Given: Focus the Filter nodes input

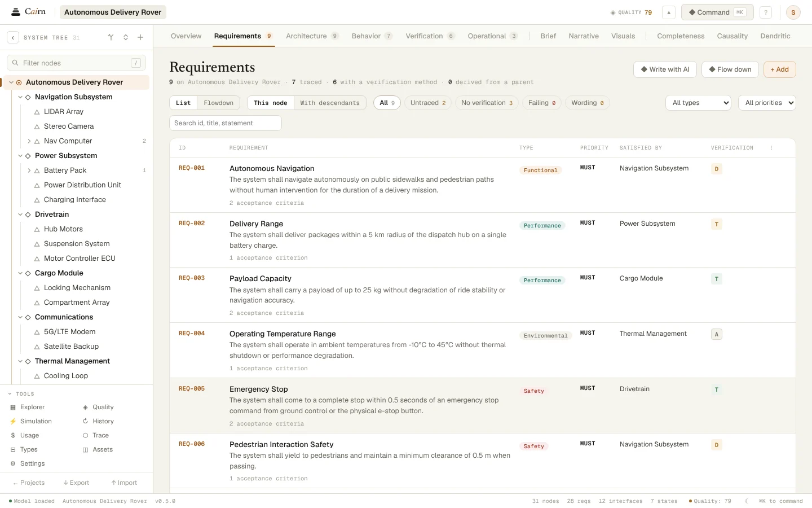Looking at the screenshot, I should click(x=76, y=63).
